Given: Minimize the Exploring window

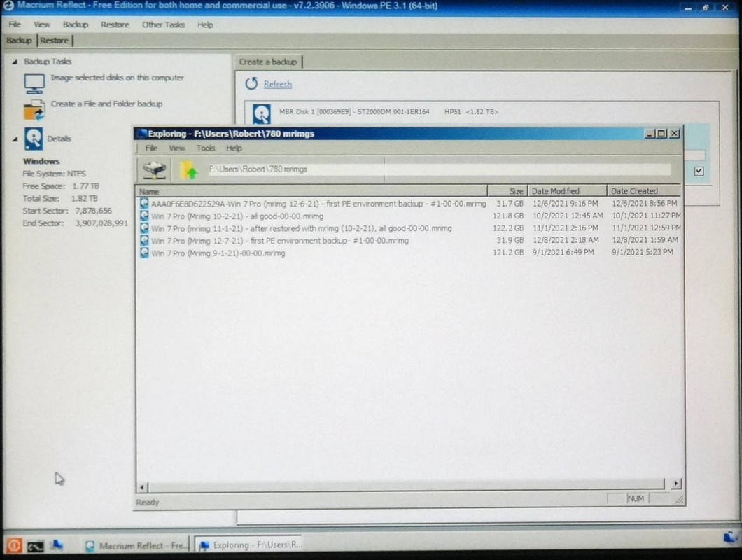Looking at the screenshot, I should pyautogui.click(x=651, y=134).
